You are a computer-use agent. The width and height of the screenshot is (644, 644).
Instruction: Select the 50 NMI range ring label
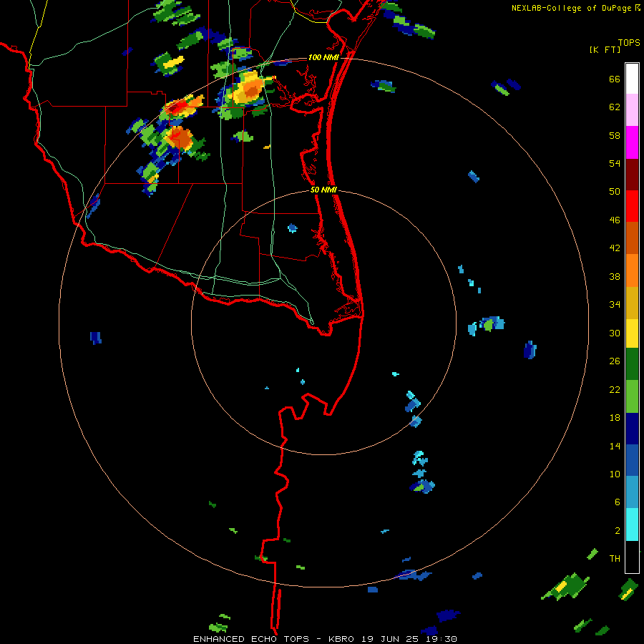pos(323,190)
